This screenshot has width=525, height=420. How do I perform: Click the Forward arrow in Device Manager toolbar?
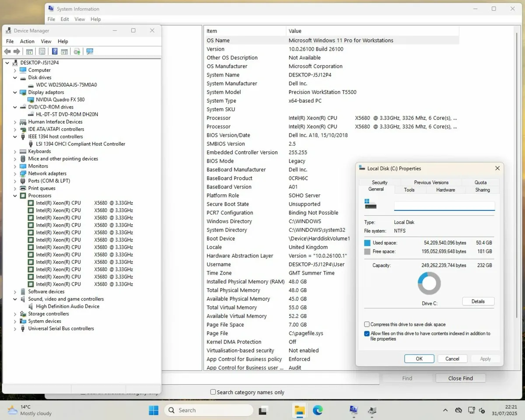click(17, 51)
